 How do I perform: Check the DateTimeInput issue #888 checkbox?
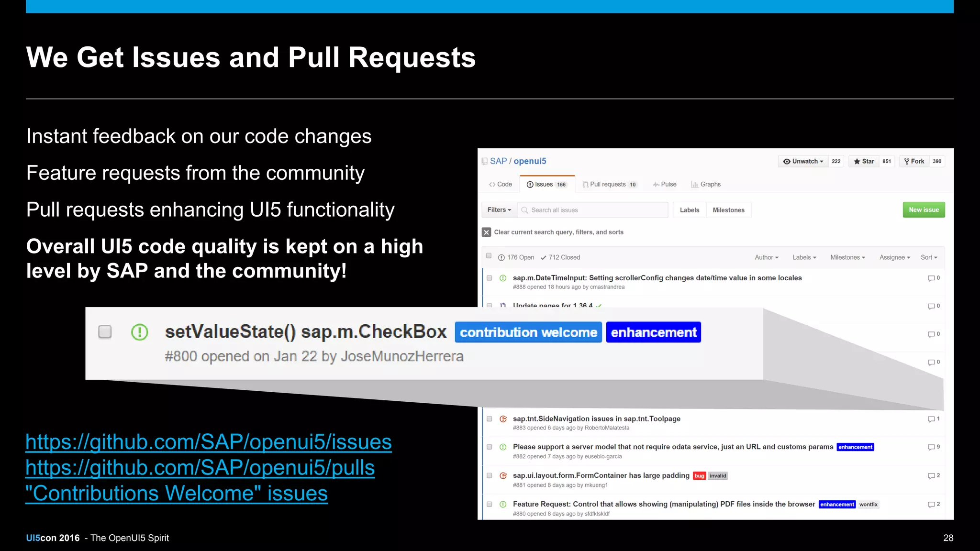tap(489, 278)
